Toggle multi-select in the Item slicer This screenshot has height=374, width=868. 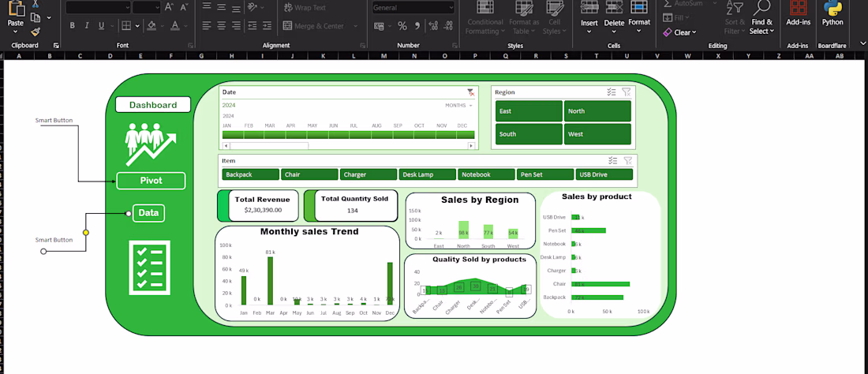click(613, 160)
